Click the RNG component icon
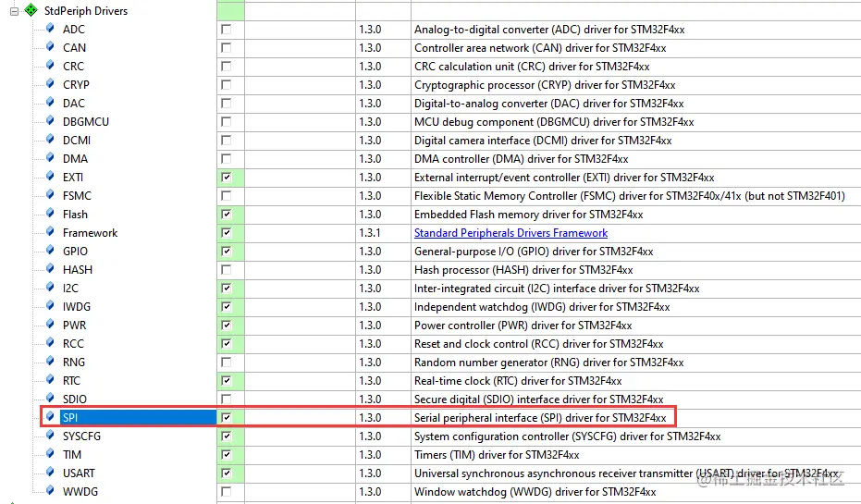This screenshot has height=504, width=861. click(50, 361)
